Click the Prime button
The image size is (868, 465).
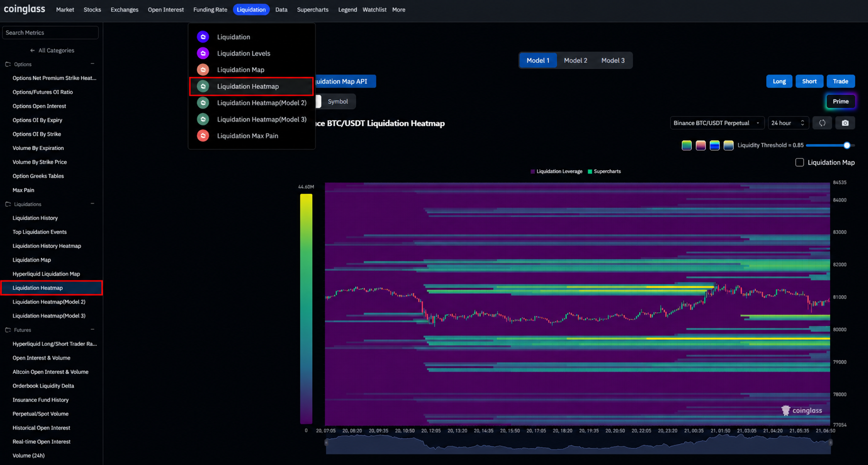840,101
